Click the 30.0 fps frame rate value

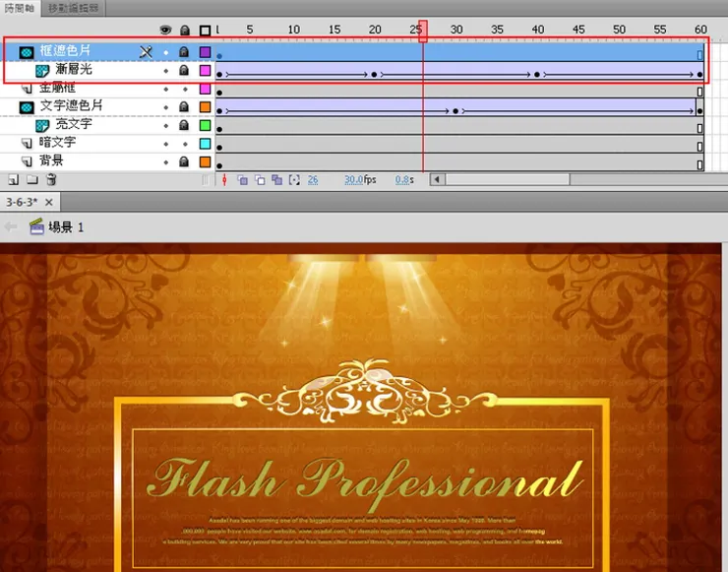(353, 180)
